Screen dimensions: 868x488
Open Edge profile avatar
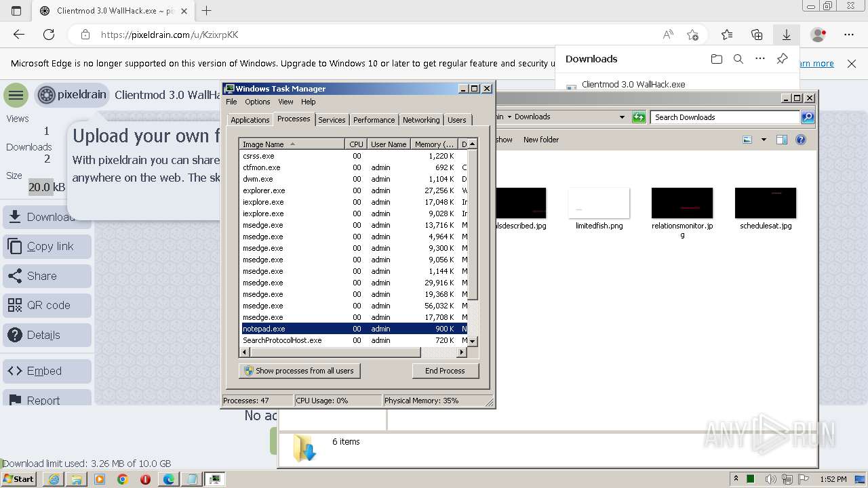(818, 35)
